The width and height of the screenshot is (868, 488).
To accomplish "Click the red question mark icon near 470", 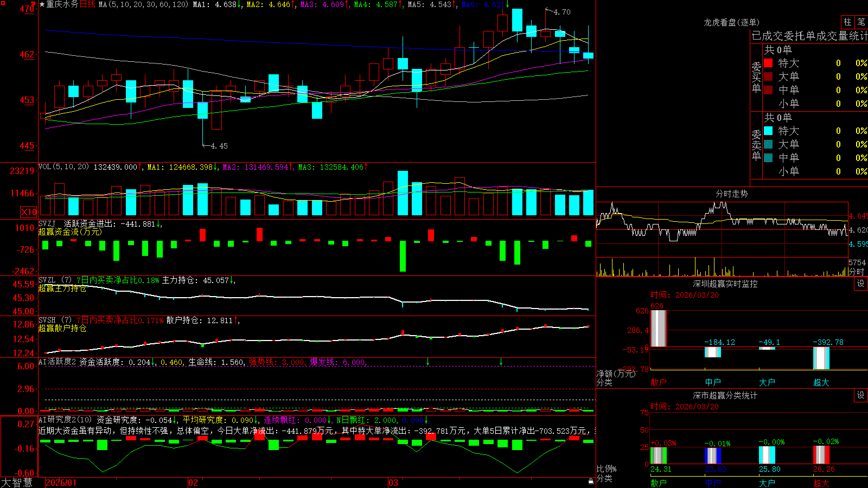I will pos(33,4).
